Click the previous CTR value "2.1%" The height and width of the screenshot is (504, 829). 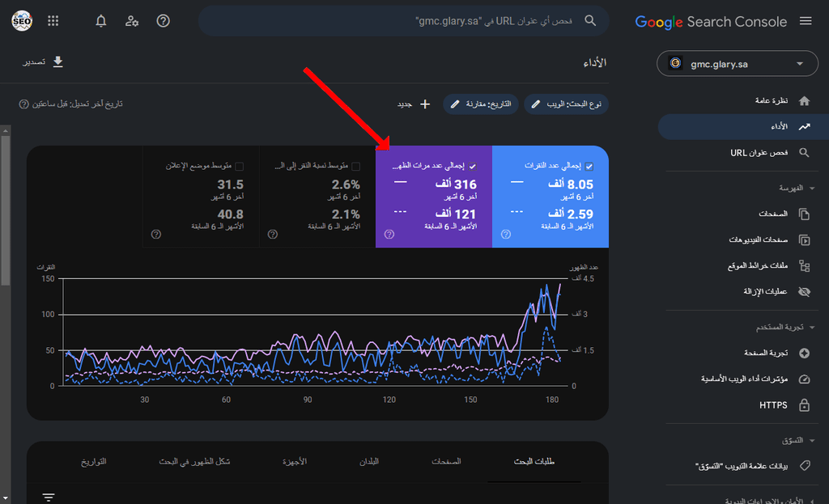(346, 214)
